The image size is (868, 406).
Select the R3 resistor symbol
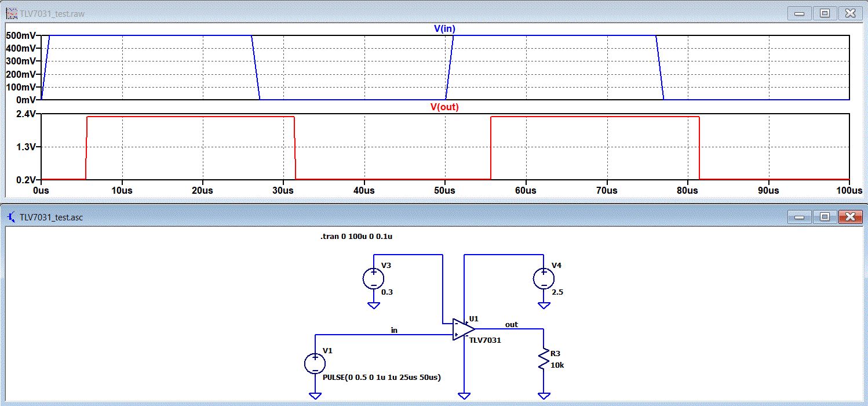pos(544,360)
